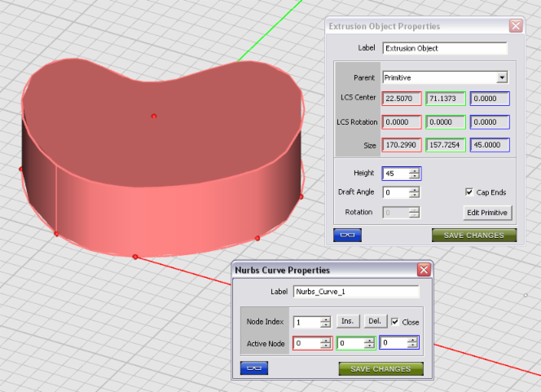The height and width of the screenshot is (392, 541).
Task: Open the Parent Primitive dropdown
Action: pyautogui.click(x=502, y=77)
